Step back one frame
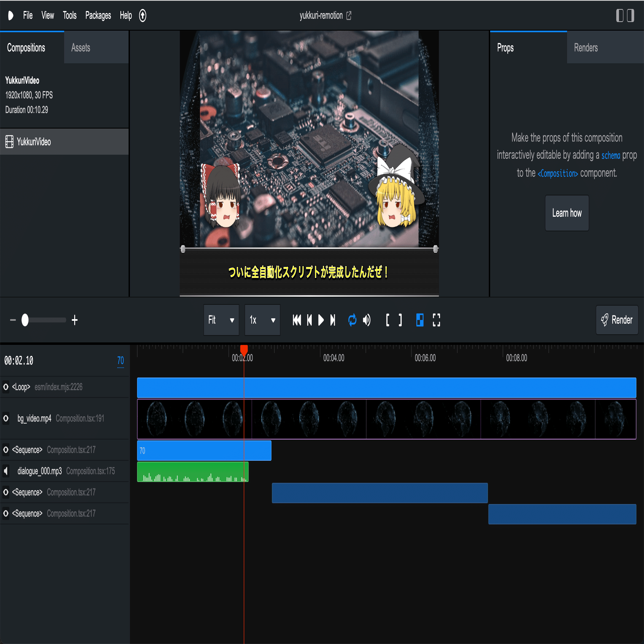The height and width of the screenshot is (644, 644). [x=309, y=320]
